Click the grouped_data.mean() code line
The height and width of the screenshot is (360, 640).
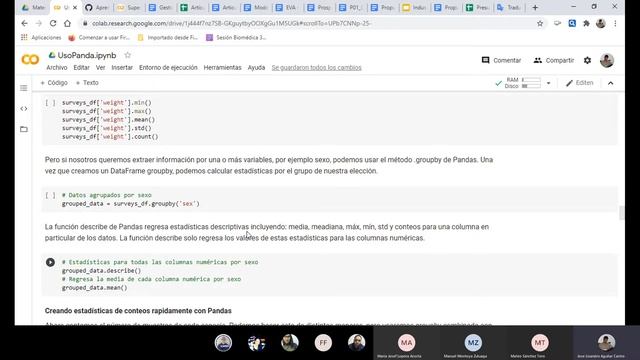coord(95,288)
